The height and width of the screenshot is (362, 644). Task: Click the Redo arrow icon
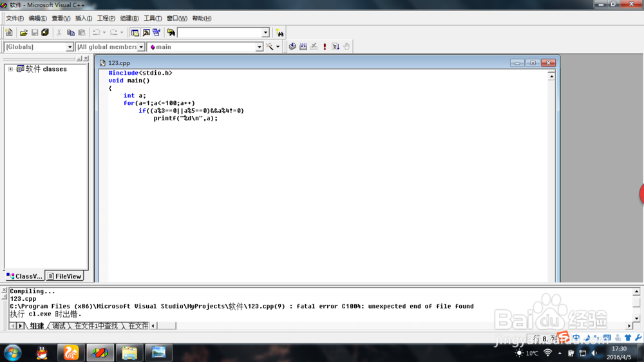114,32
